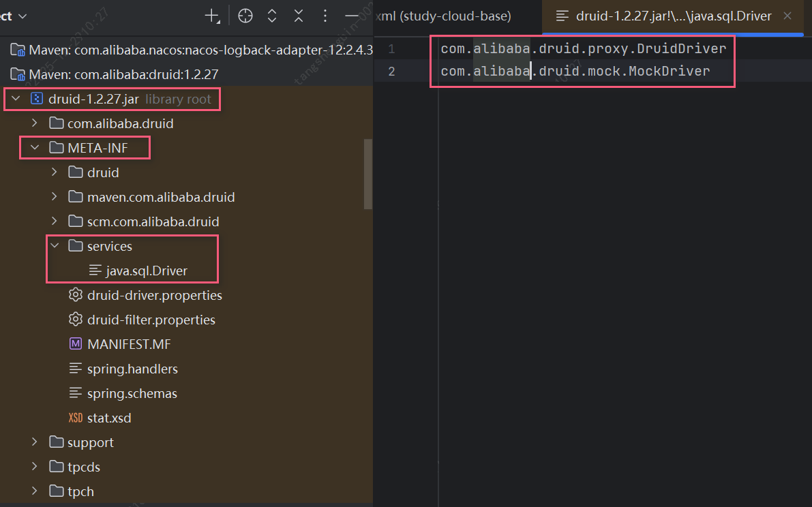Open the Project view dropdown chevron
Viewport: 812px width, 507px height.
pos(22,16)
